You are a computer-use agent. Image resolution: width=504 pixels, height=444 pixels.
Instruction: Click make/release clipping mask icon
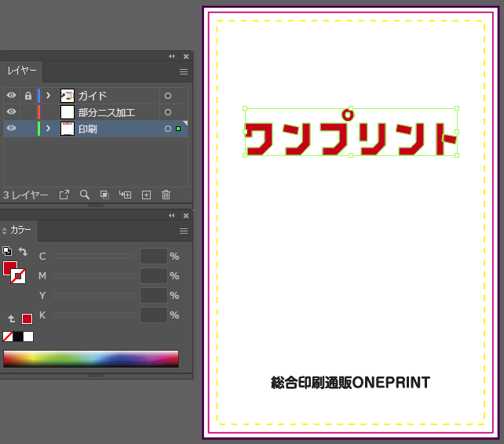click(x=104, y=195)
